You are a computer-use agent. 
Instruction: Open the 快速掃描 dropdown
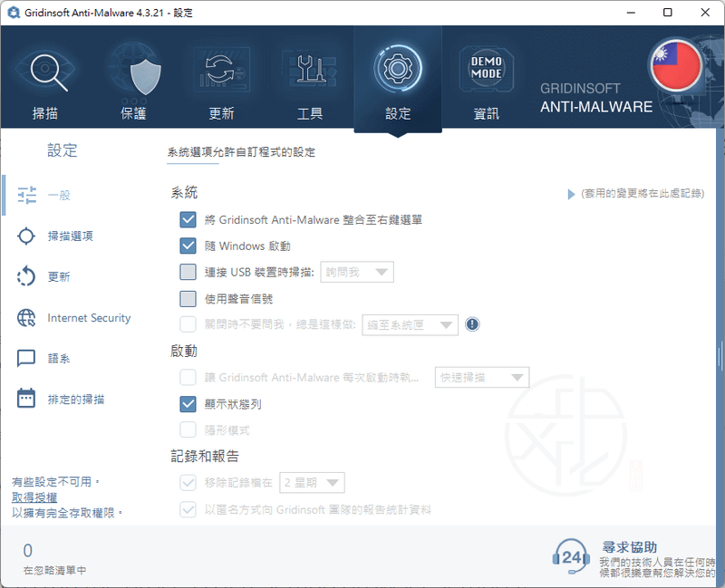(x=482, y=378)
